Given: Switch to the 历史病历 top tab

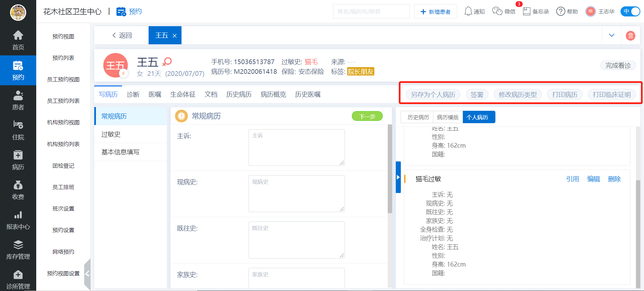Looking at the screenshot, I should point(239,94).
